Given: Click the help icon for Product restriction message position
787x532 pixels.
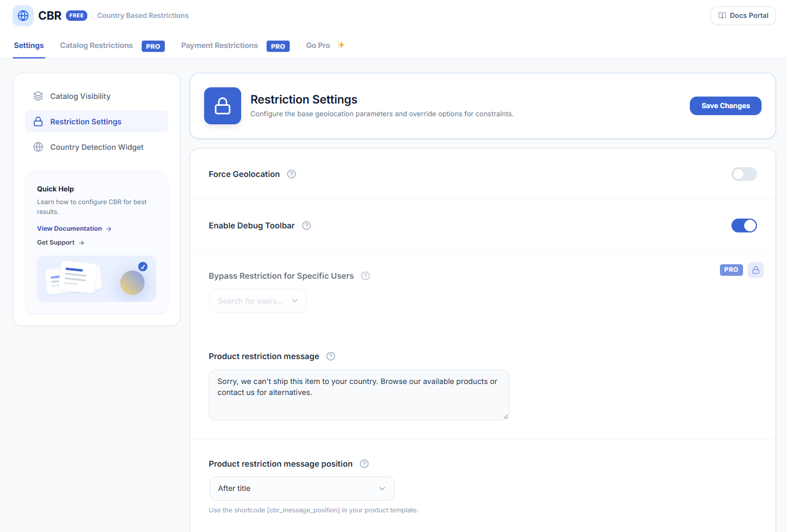Looking at the screenshot, I should pos(364,464).
